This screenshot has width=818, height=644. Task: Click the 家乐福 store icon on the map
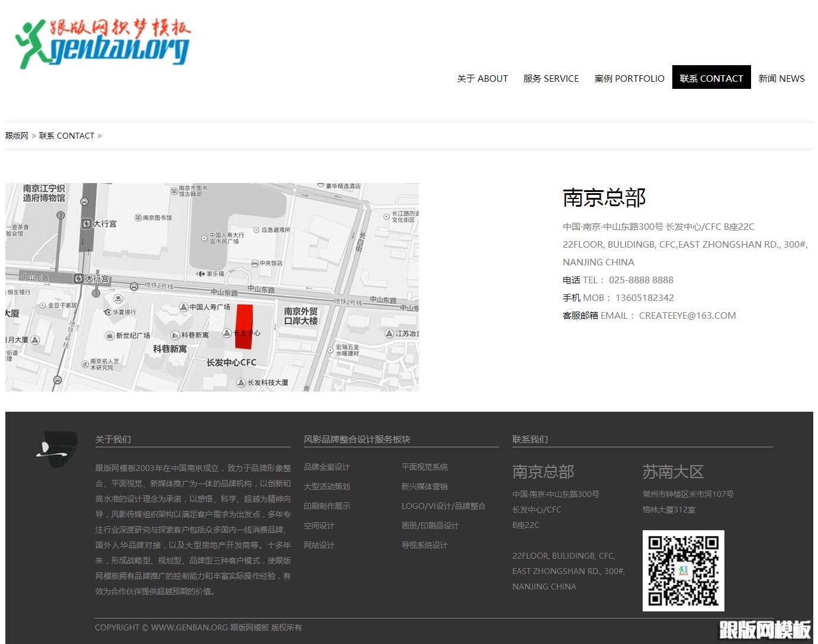click(x=201, y=274)
